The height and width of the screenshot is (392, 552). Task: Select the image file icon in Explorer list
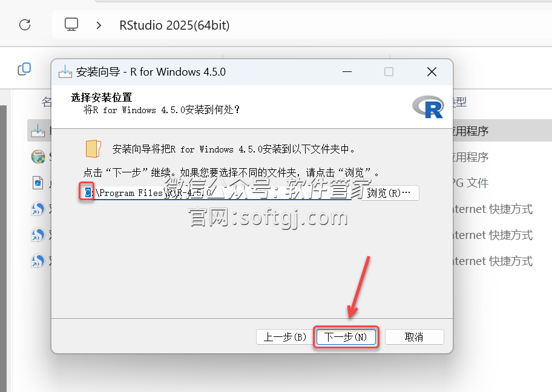point(38,183)
